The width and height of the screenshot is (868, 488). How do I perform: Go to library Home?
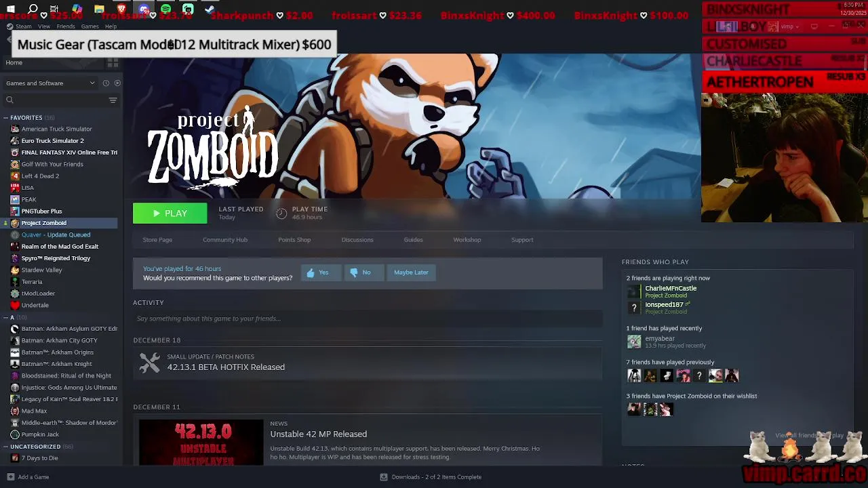[14, 62]
